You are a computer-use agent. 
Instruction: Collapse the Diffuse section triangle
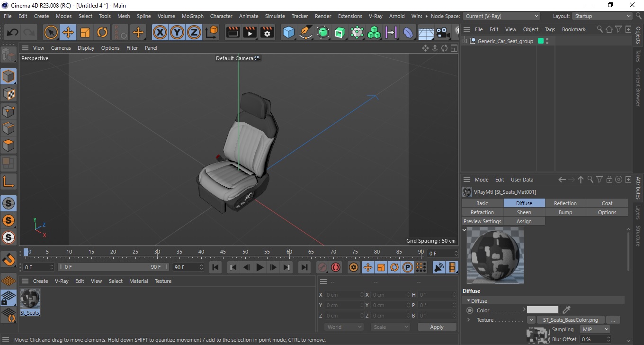469,300
